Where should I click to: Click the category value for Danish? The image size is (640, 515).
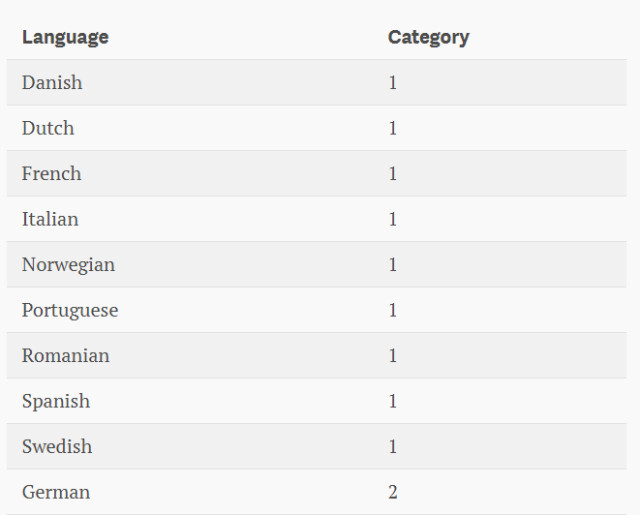(x=393, y=83)
